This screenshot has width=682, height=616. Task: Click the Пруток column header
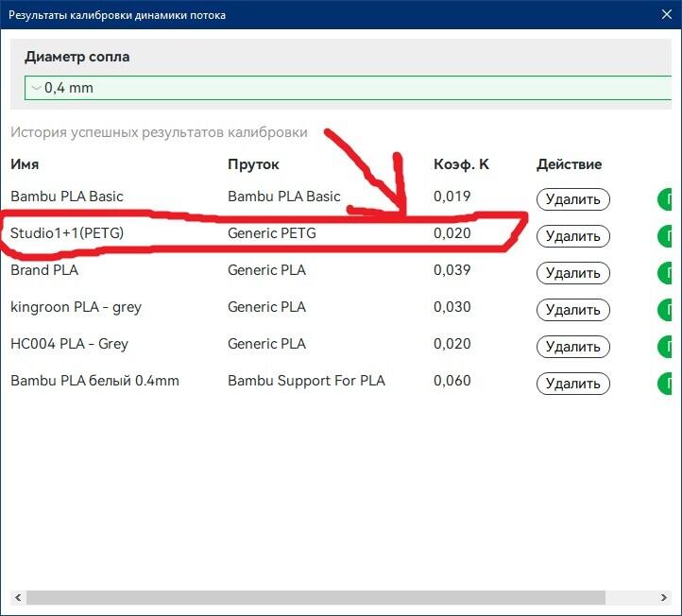[x=253, y=164]
